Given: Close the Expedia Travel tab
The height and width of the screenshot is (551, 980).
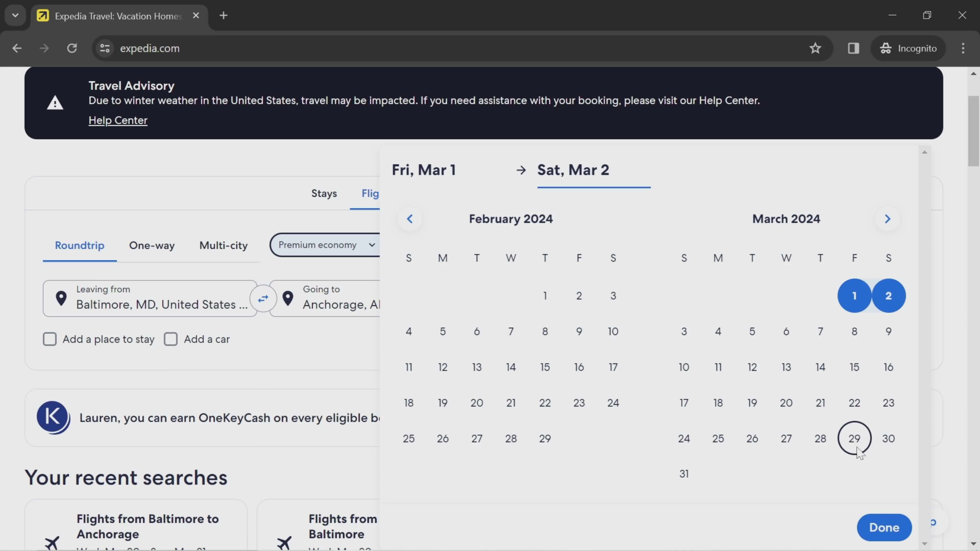Looking at the screenshot, I should coord(196,16).
